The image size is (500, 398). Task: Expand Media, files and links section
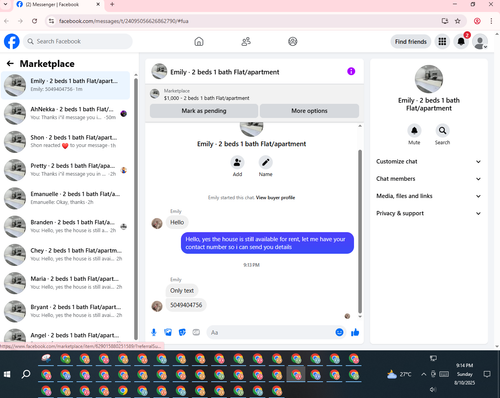(x=429, y=196)
